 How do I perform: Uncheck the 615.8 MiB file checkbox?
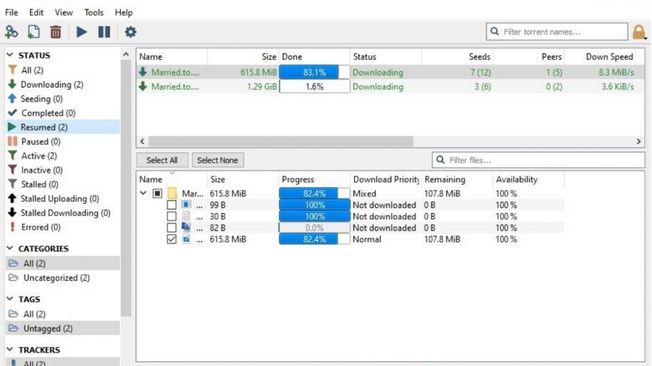171,239
